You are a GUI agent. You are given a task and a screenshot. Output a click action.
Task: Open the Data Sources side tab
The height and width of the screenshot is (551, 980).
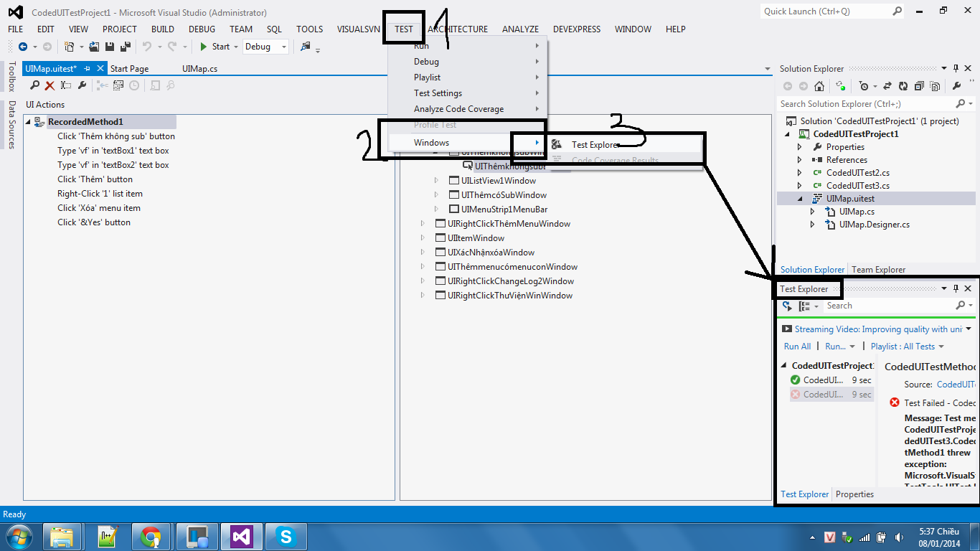[x=11, y=124]
